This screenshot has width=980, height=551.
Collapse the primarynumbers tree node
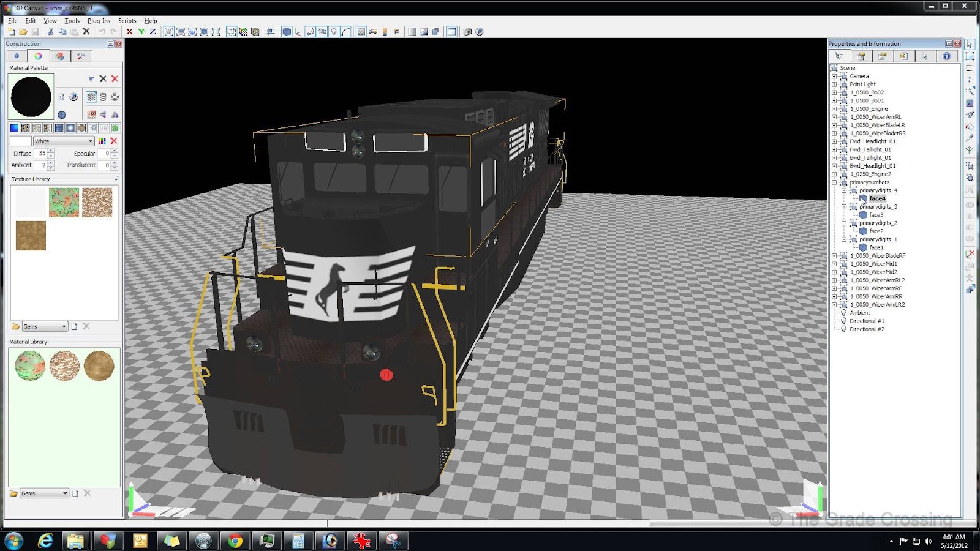[x=834, y=182]
